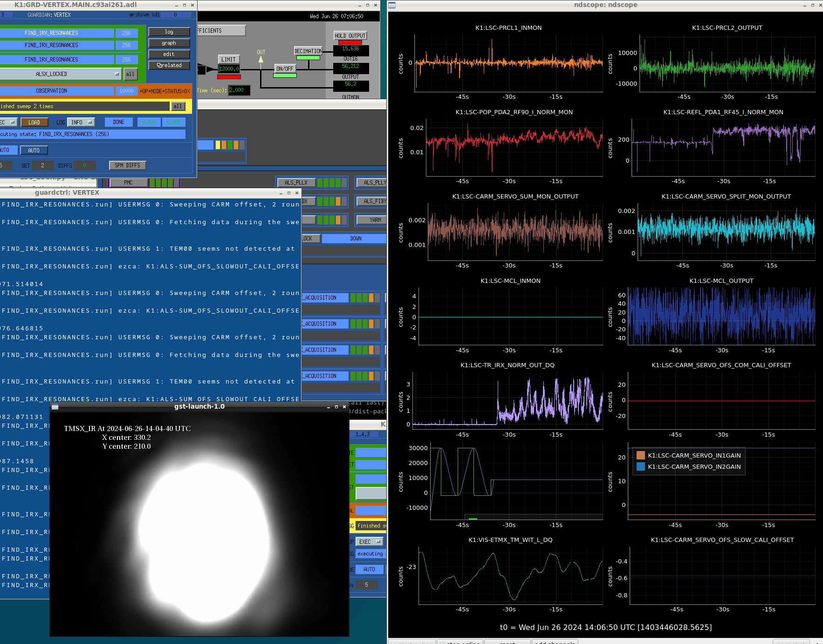Open the related displays menu in Guardian window
823x644 pixels.
[169, 65]
